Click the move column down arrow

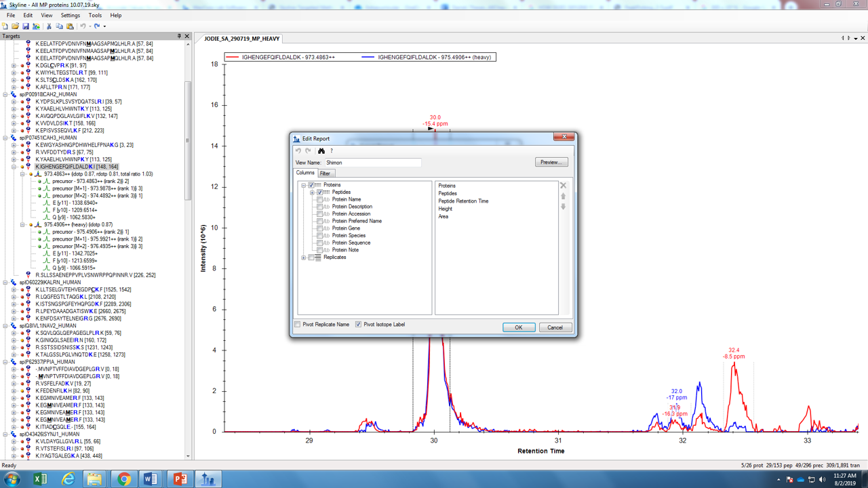[563, 207]
